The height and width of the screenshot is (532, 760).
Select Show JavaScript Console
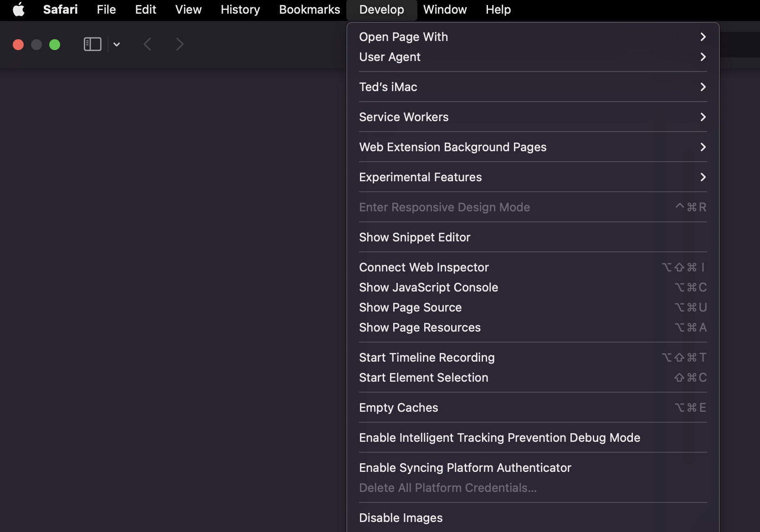(533, 287)
